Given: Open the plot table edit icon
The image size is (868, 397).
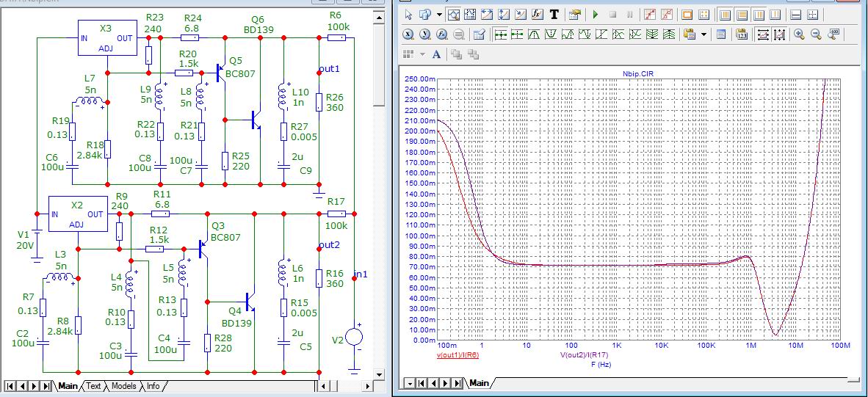Looking at the screenshot, I should point(480,34).
